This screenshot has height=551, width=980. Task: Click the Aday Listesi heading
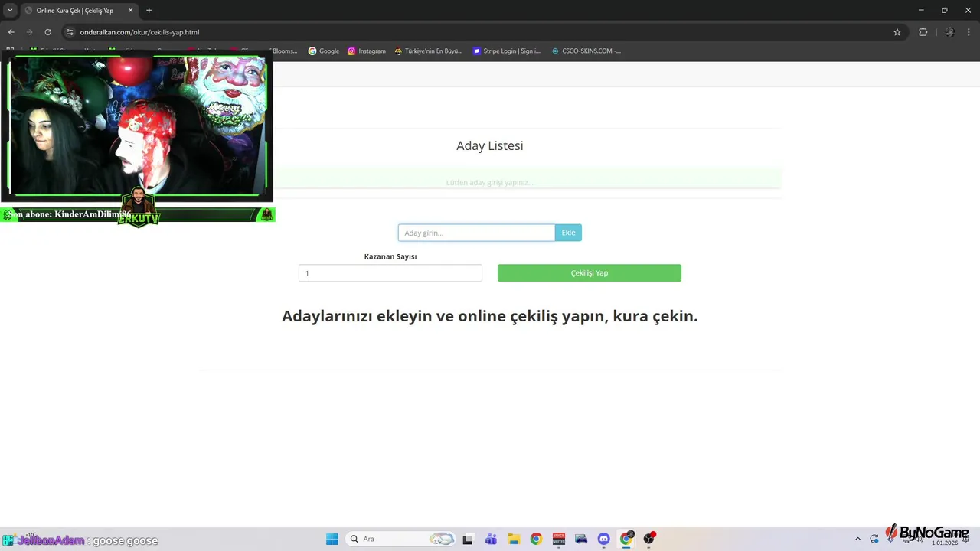(490, 145)
